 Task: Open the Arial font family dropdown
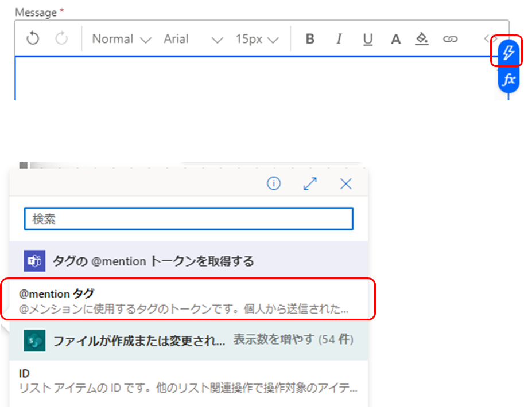pos(189,38)
